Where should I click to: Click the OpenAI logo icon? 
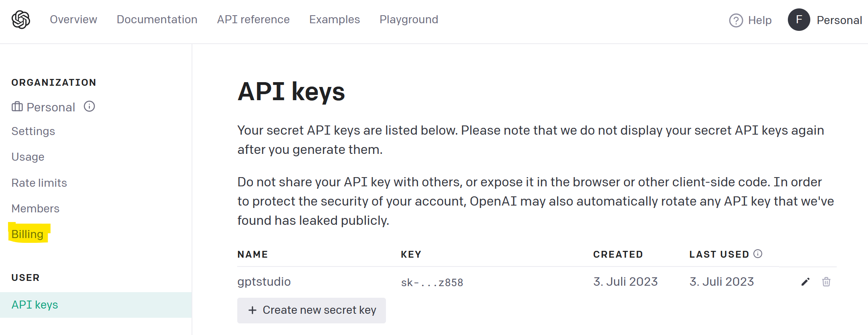(21, 20)
